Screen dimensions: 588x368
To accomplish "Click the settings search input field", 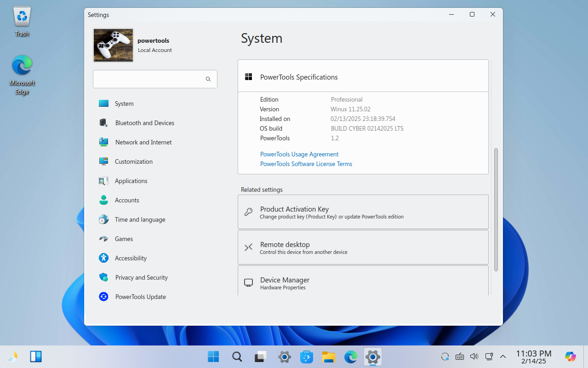I will 155,79.
